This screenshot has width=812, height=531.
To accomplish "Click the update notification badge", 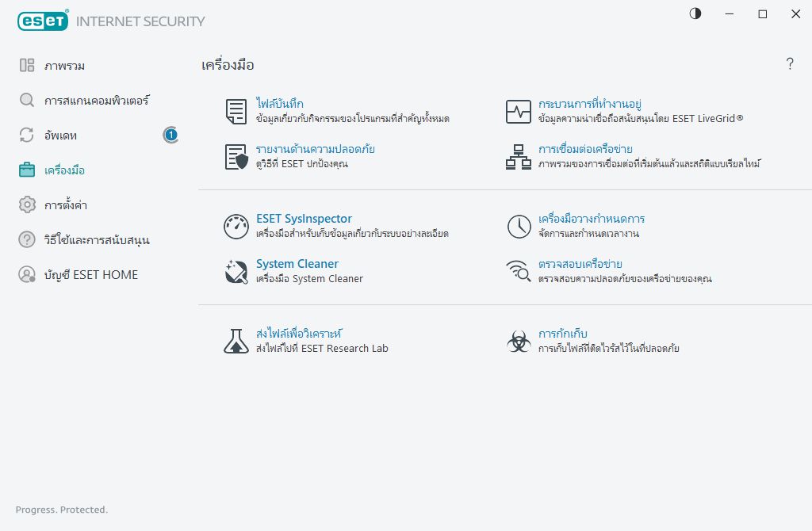I will click(170, 136).
